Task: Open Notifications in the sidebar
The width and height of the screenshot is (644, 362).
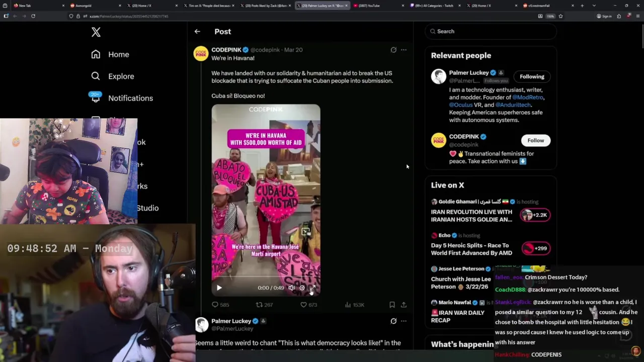Action: 121,98
